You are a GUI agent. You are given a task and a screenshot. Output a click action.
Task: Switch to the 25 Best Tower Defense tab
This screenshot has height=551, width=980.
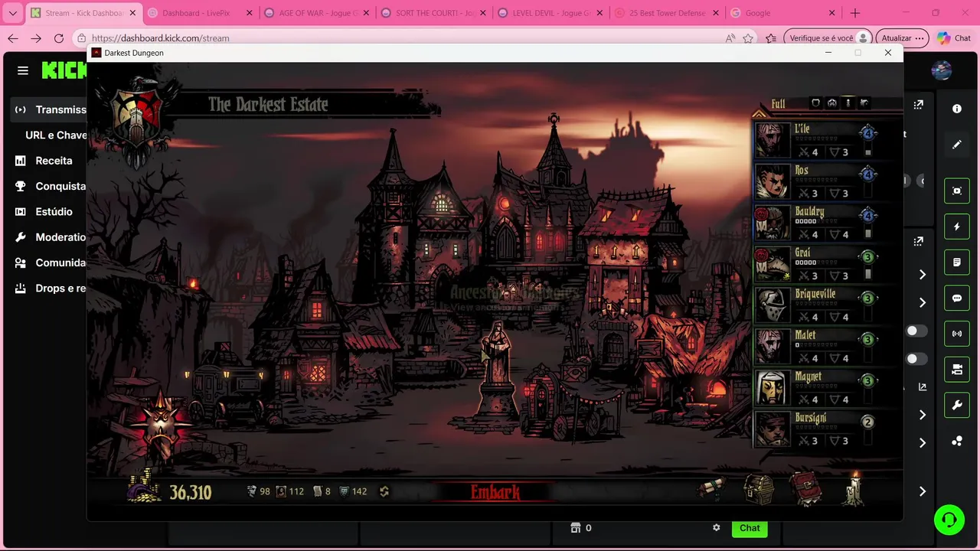click(666, 13)
